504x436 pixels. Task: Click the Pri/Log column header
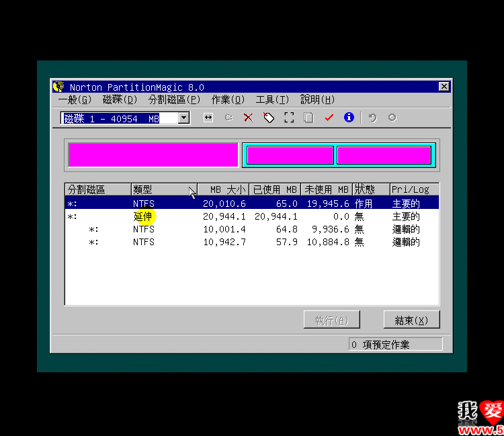pos(415,189)
